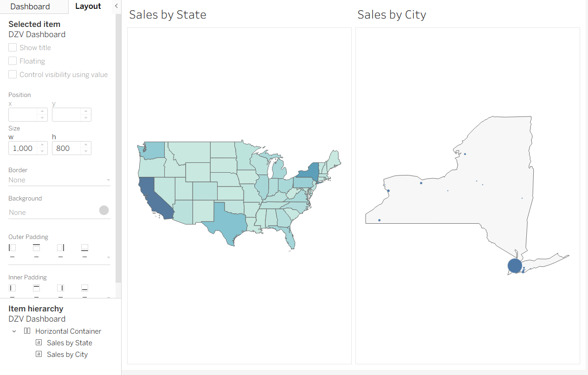The width and height of the screenshot is (588, 375).
Task: Select Sales by State in item hierarchy
Action: coord(69,343)
